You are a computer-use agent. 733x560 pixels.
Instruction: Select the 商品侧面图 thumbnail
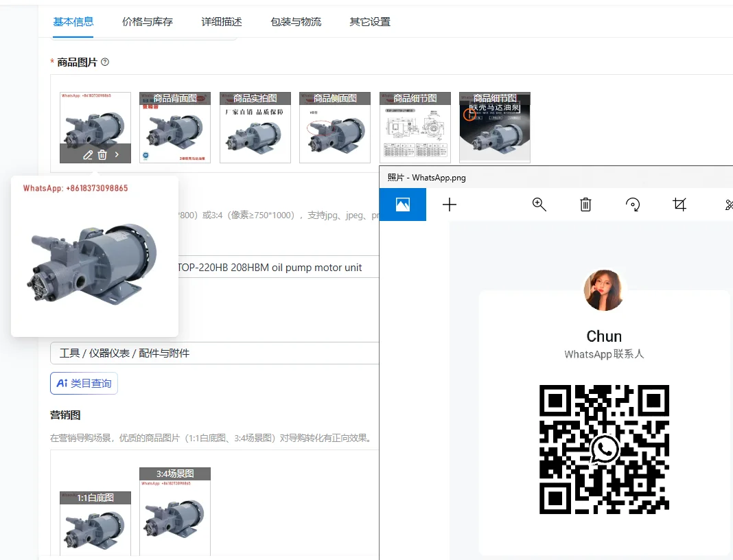[335, 128]
